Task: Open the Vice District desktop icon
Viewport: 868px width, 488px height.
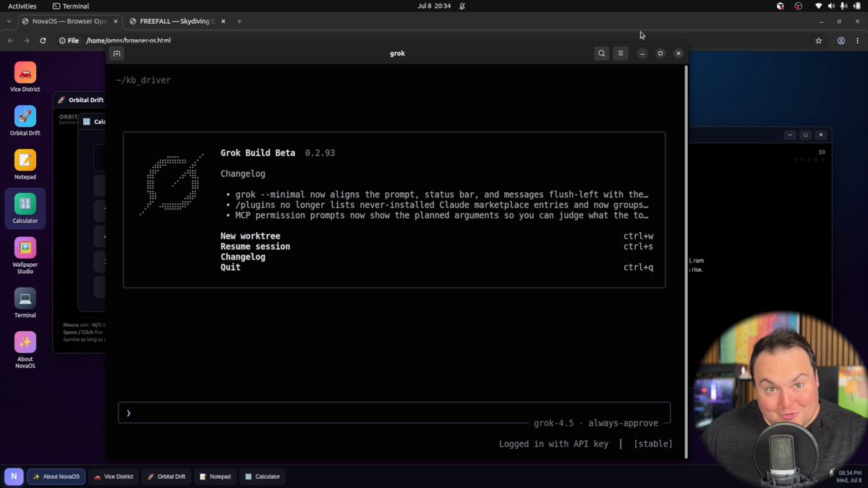Action: 25,77
